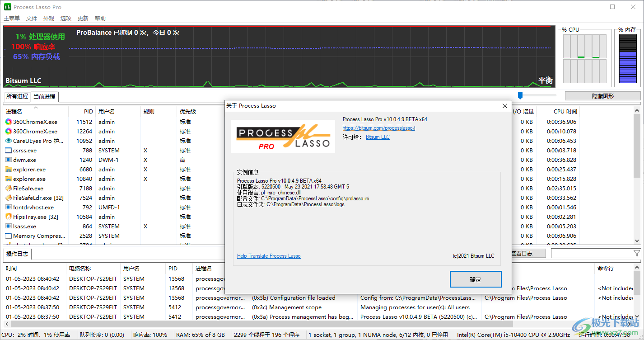The width and height of the screenshot is (644, 340).
Task: Sort process list by CPU 时间 column
Action: 565,111
